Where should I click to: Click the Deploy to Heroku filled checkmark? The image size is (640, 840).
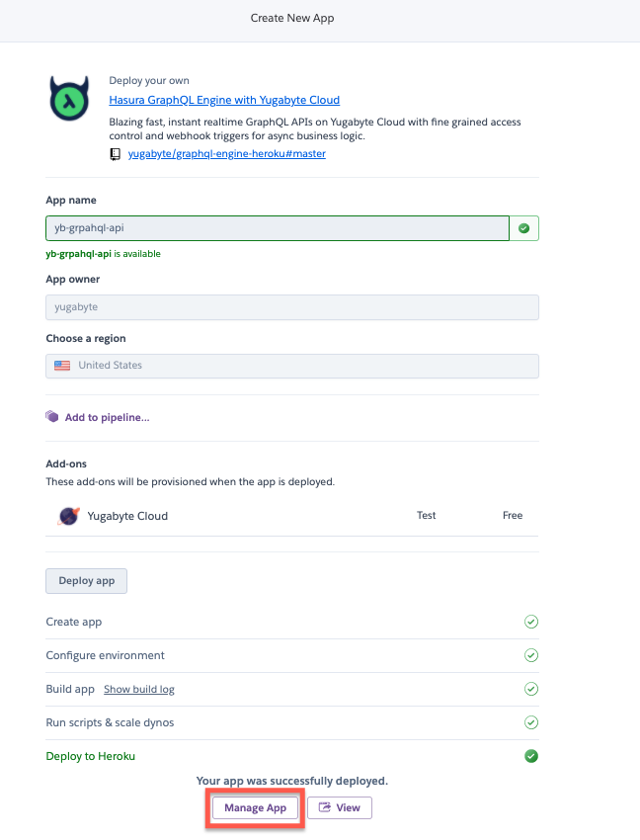[x=530, y=756]
